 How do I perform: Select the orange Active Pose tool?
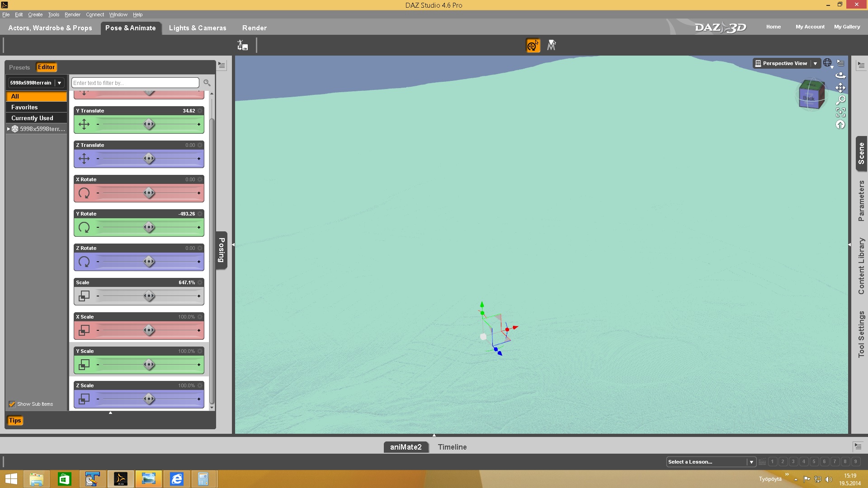click(533, 45)
